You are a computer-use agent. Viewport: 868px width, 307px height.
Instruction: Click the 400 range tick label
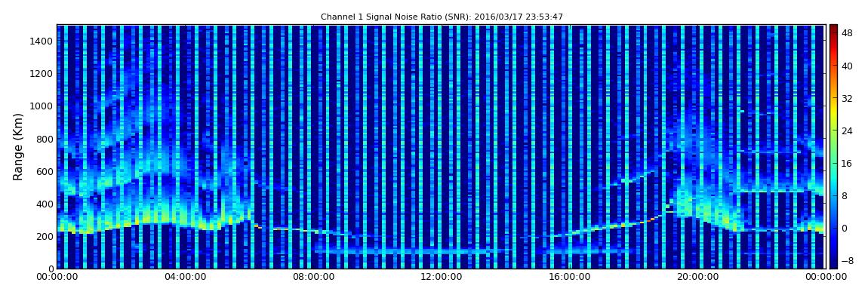point(45,204)
